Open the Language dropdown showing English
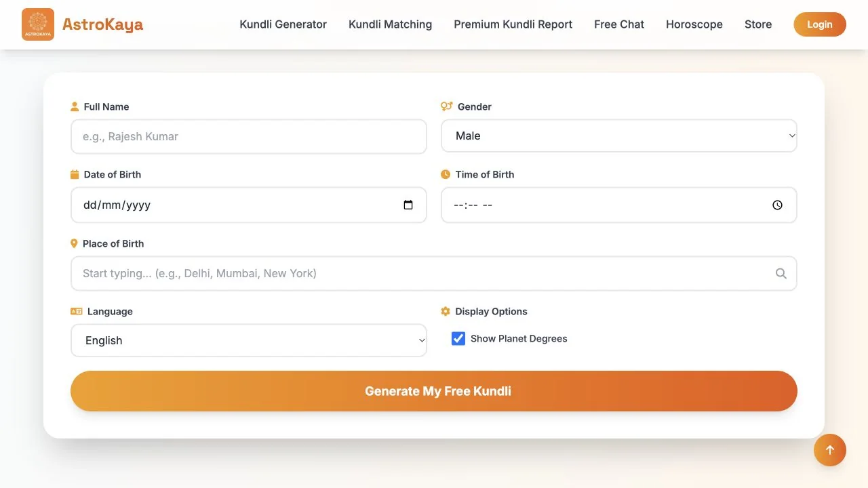The height and width of the screenshot is (488, 868). (249, 340)
